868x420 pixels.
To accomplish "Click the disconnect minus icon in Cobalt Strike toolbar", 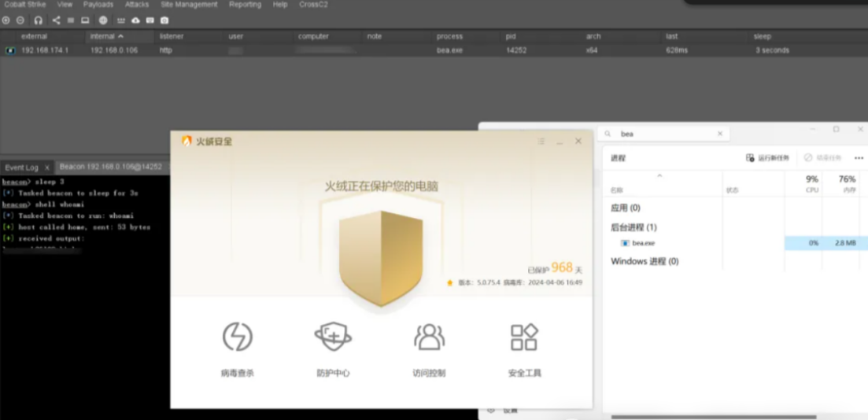I will 20,20.
